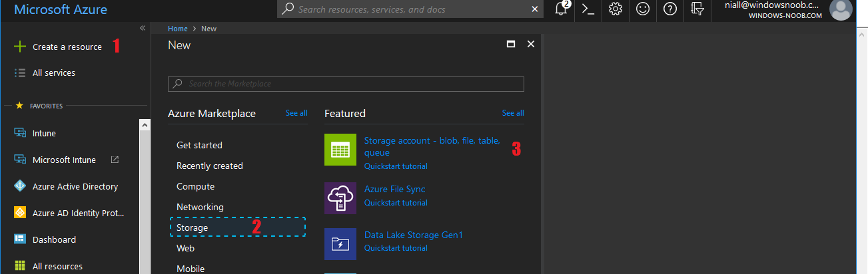Click the green plus Create icon

[20, 47]
